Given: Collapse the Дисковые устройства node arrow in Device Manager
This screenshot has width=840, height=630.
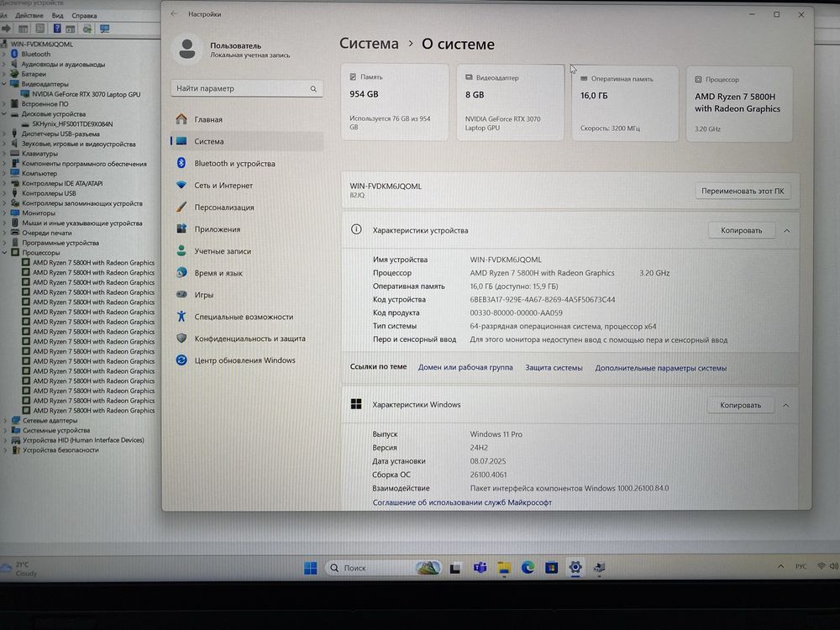Looking at the screenshot, I should (4, 114).
